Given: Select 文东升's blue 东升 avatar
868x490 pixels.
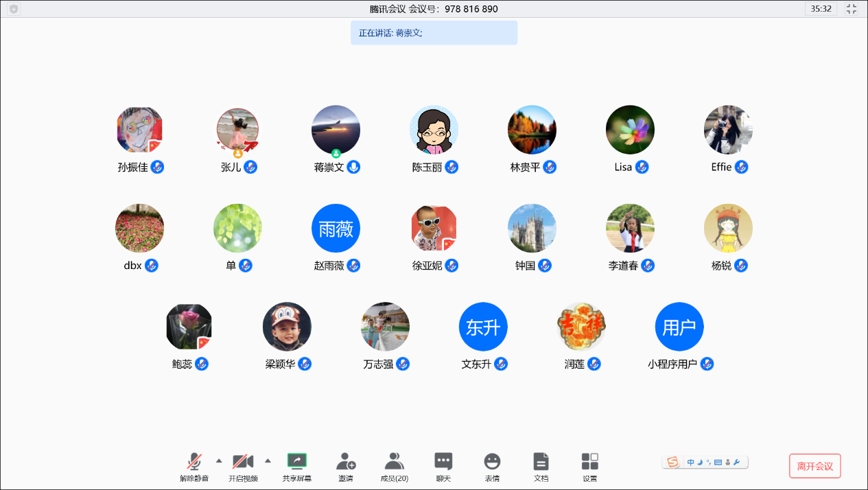Looking at the screenshot, I should click(484, 327).
